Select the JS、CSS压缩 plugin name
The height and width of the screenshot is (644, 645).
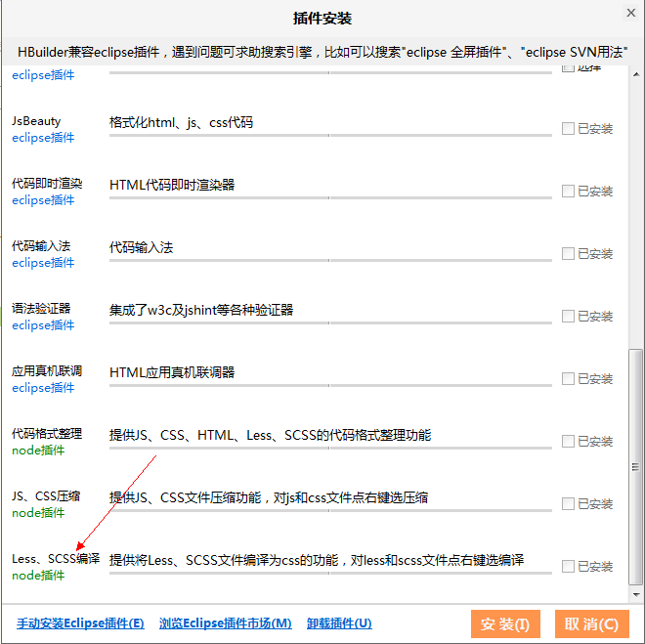[46, 496]
